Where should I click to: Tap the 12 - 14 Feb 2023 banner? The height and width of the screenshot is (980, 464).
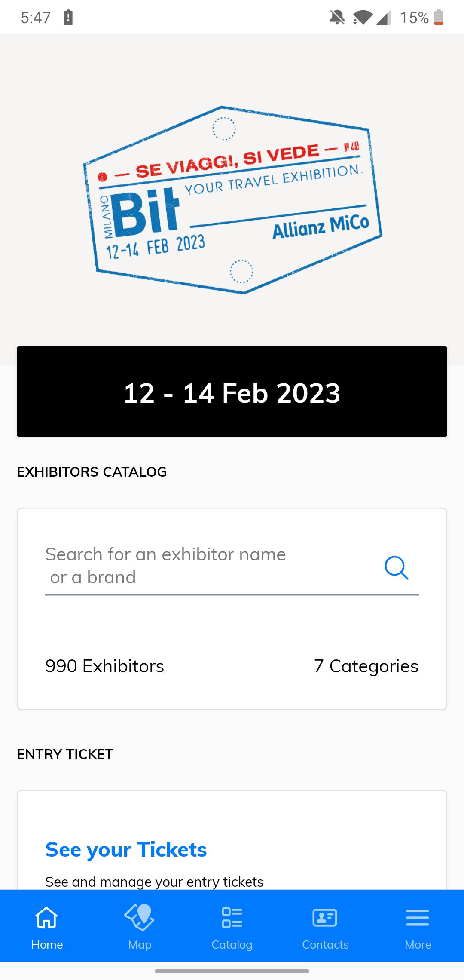click(x=232, y=392)
